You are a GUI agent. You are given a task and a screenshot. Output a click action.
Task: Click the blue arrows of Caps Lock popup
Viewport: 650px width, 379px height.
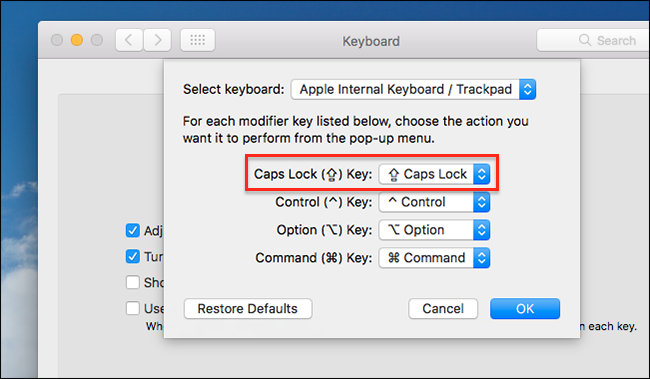tap(481, 174)
